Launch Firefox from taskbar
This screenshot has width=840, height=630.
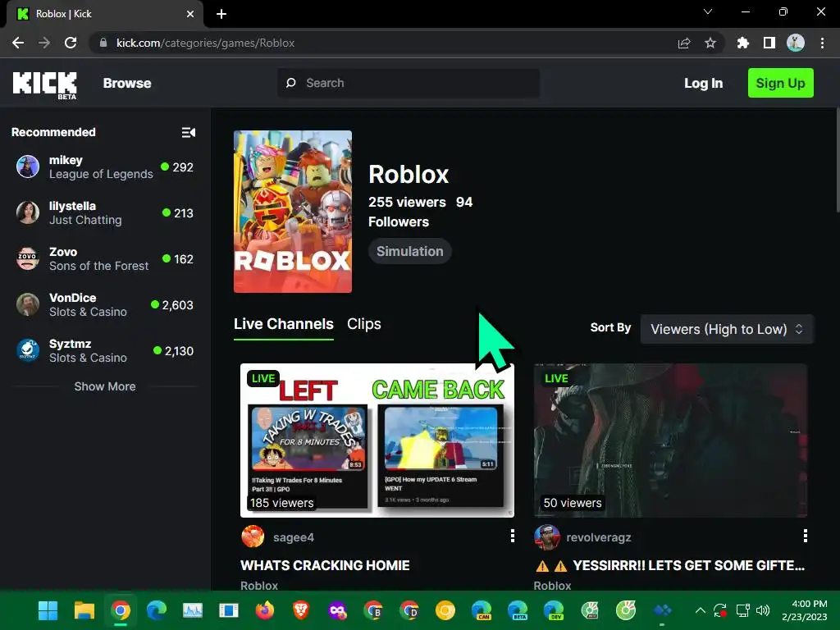[x=265, y=610]
